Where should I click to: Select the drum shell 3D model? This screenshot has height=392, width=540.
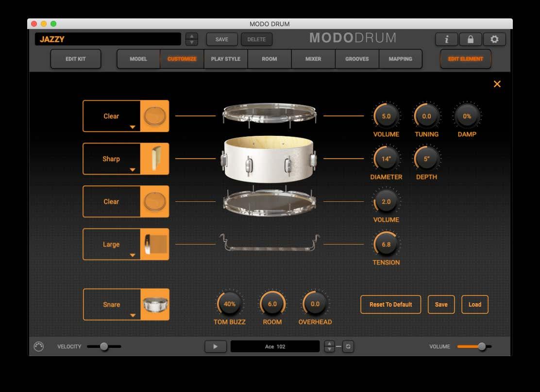tap(269, 159)
